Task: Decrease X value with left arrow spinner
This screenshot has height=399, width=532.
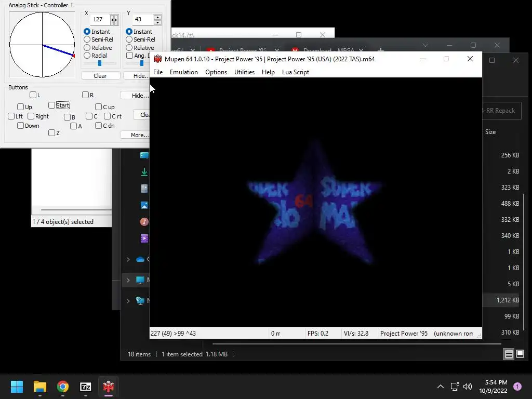Action: coord(112,20)
